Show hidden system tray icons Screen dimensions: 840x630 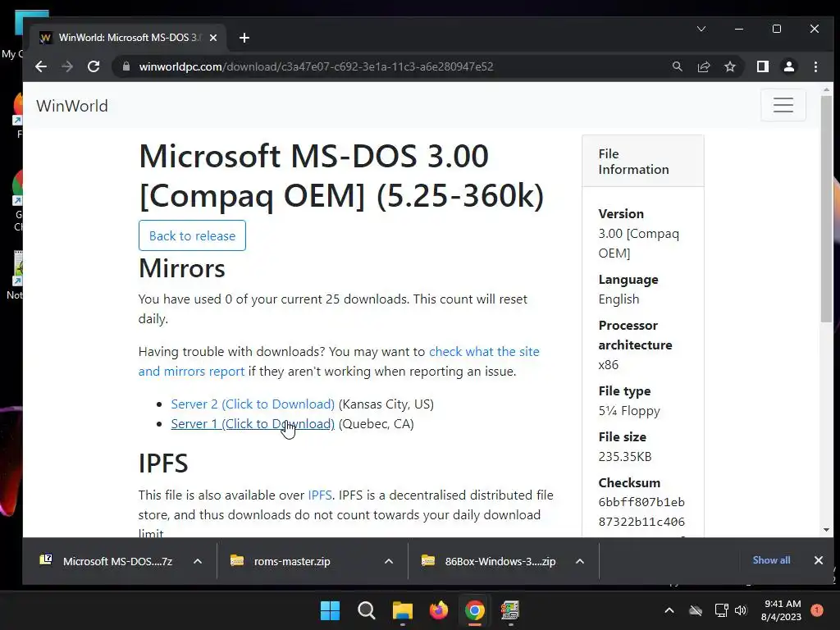tap(669, 610)
